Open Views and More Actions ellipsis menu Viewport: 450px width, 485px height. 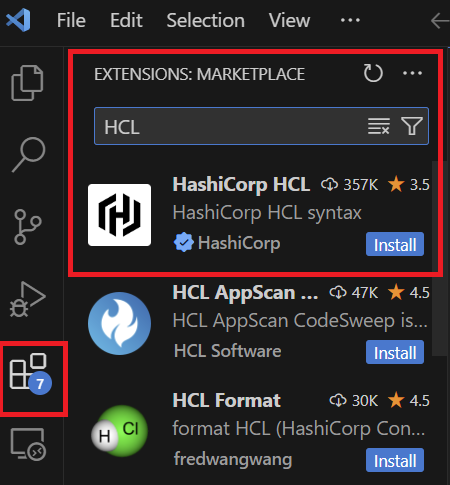coord(412,73)
